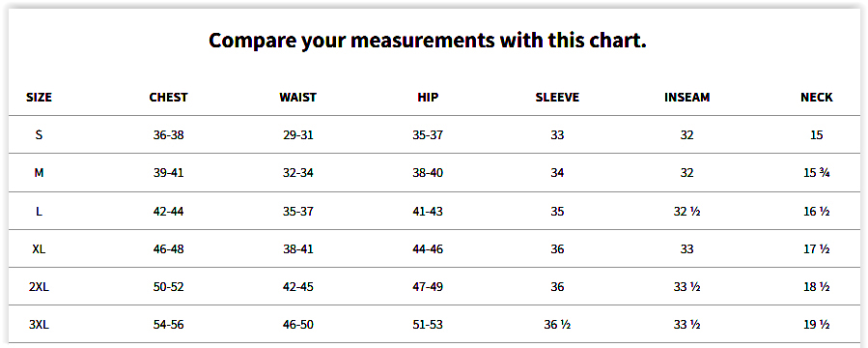This screenshot has height=348, width=868.
Task: Select the INSEAM column header
Action: pyautogui.click(x=687, y=98)
